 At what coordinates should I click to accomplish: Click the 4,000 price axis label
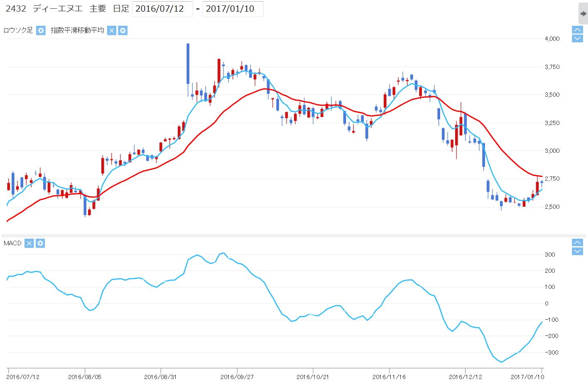coord(552,39)
